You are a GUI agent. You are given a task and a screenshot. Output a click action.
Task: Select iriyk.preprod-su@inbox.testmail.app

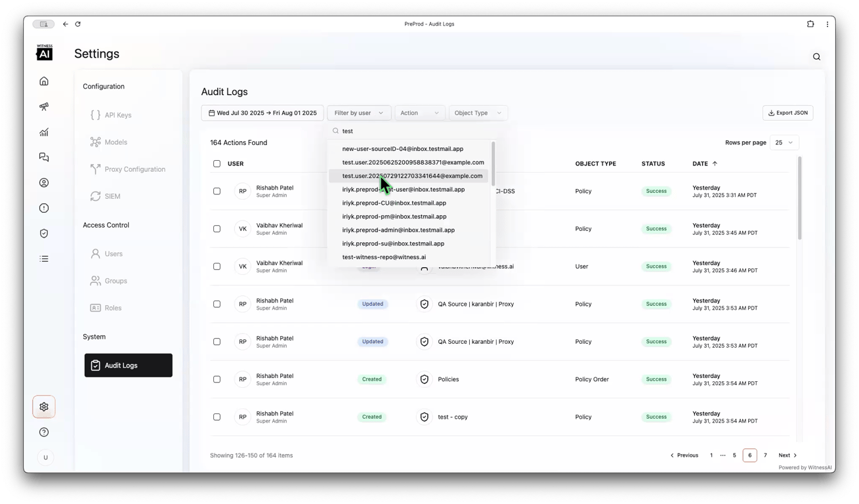click(x=408, y=244)
